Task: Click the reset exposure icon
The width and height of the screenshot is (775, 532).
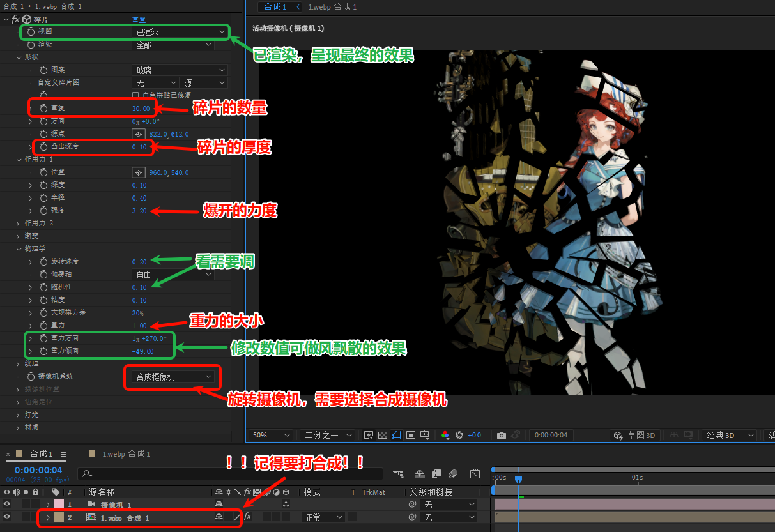Action: pyautogui.click(x=459, y=436)
